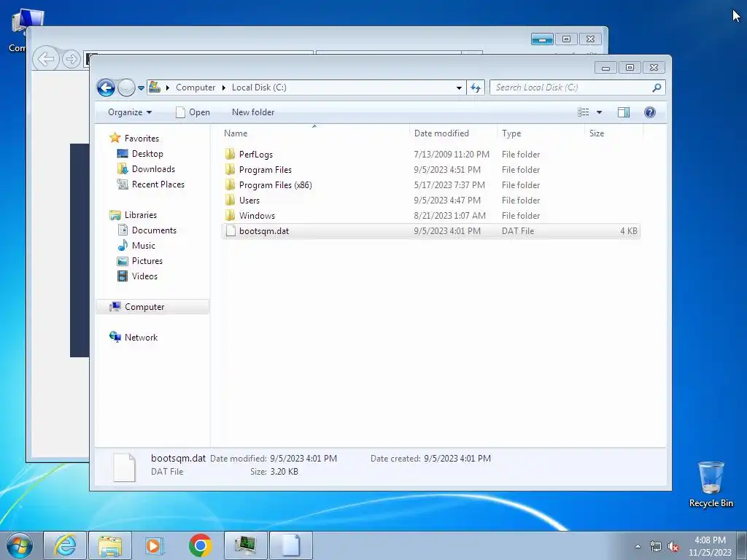
Task: Open the blank document taskbar icon
Action: point(290,545)
